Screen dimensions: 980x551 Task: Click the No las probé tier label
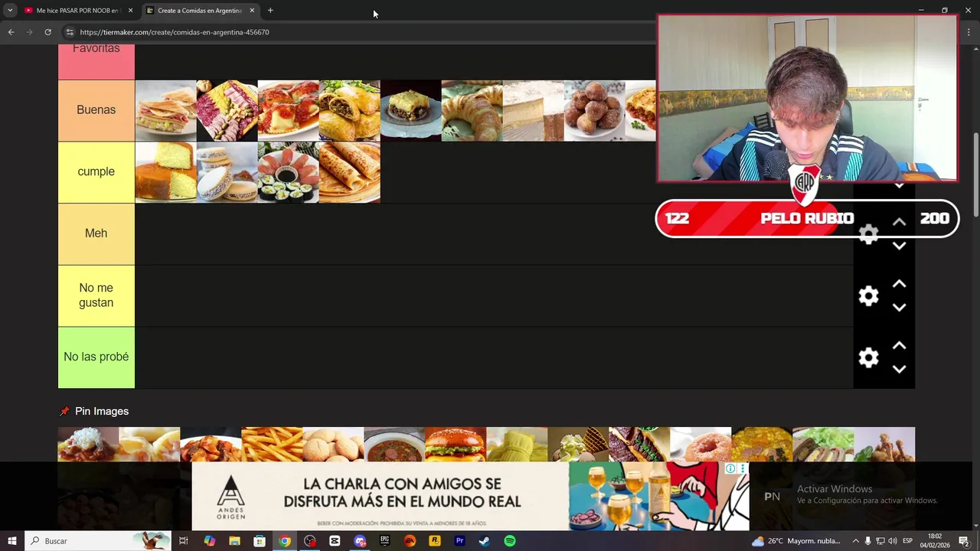(96, 357)
